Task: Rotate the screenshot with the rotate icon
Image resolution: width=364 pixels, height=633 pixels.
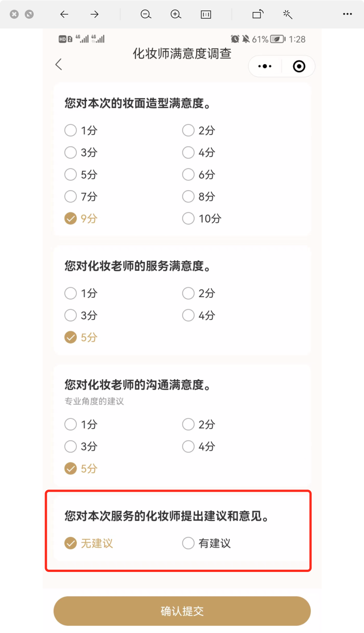Action: tap(258, 14)
